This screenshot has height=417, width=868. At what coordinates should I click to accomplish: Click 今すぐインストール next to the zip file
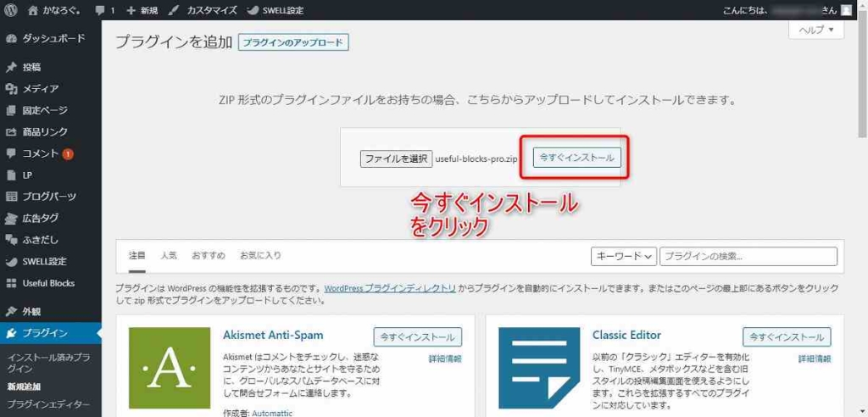pyautogui.click(x=576, y=158)
